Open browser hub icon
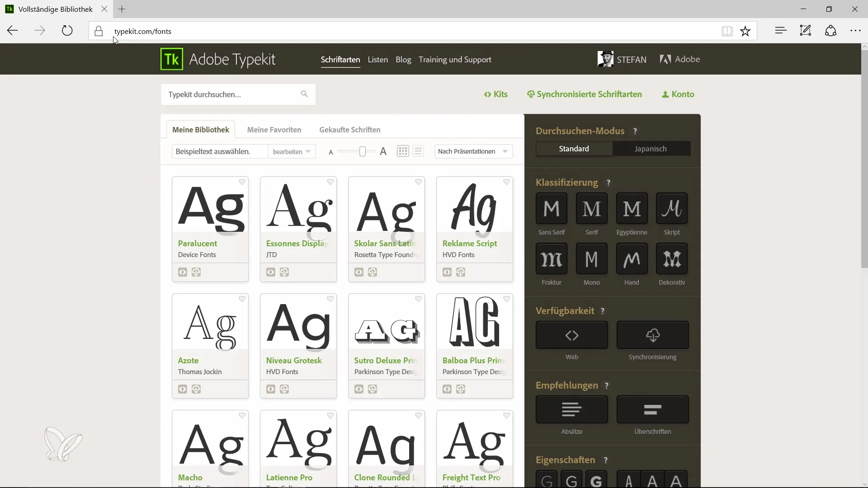This screenshot has width=868, height=488. click(781, 31)
